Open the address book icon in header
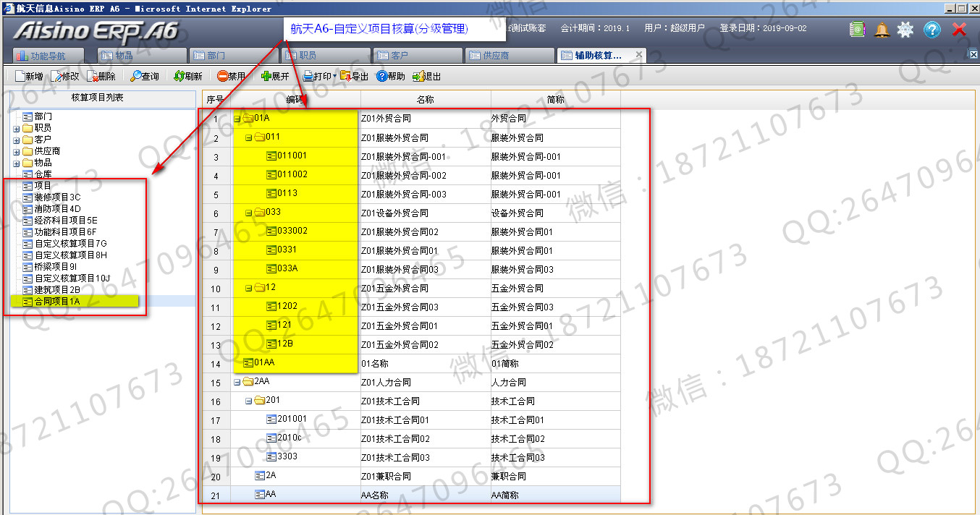 pos(858,30)
